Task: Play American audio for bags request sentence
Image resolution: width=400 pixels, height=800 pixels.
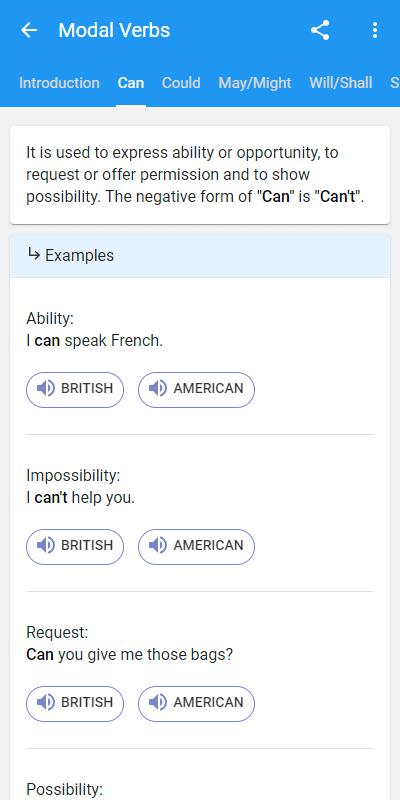Action: point(196,704)
